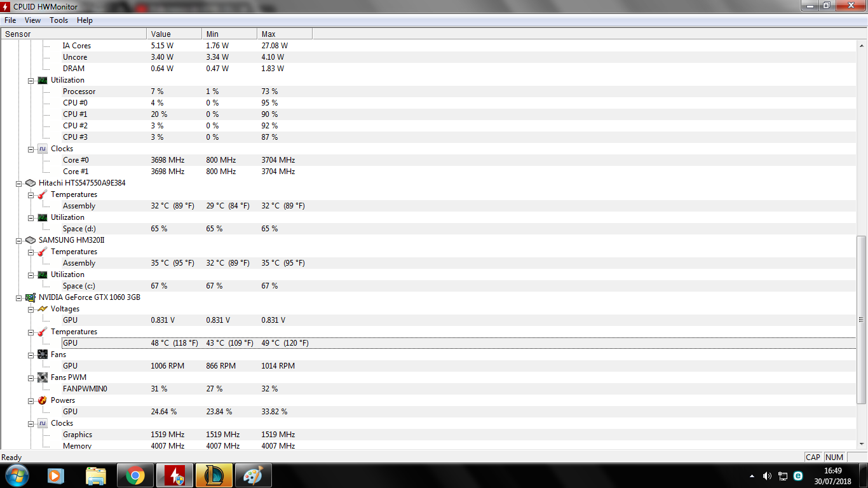The height and width of the screenshot is (488, 868).
Task: Click the Value column header
Action: point(174,34)
